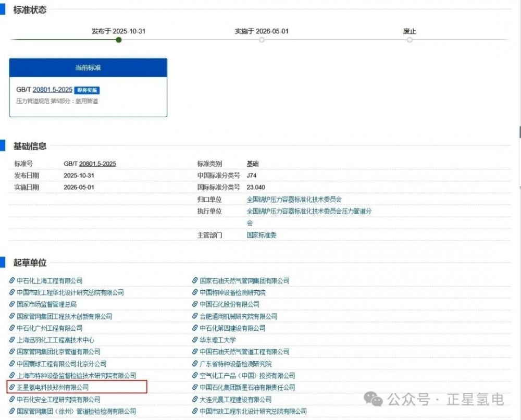Viewport: 521px width, 420px height.
Task: Click link icon next to 大连元晨工程建设有限公司
Action: (195, 400)
